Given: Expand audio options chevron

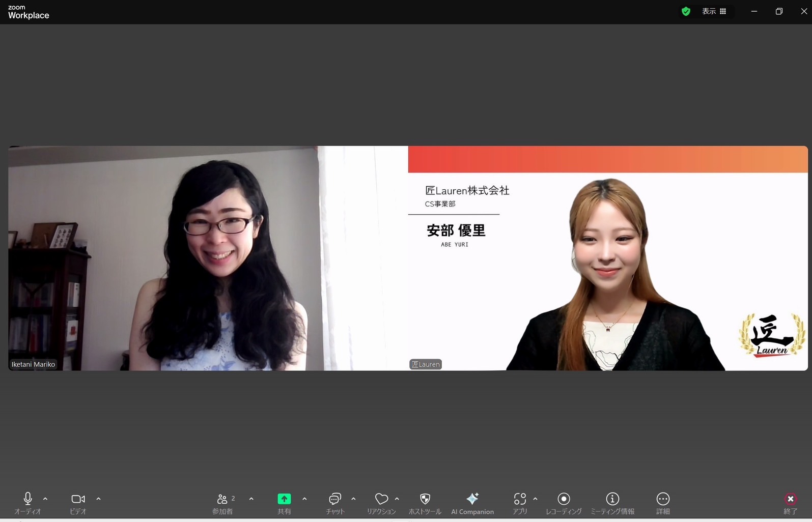Looking at the screenshot, I should coord(45,499).
